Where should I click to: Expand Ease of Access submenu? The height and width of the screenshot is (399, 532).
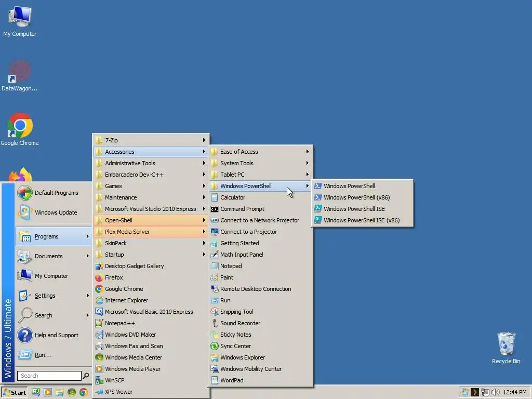261,152
